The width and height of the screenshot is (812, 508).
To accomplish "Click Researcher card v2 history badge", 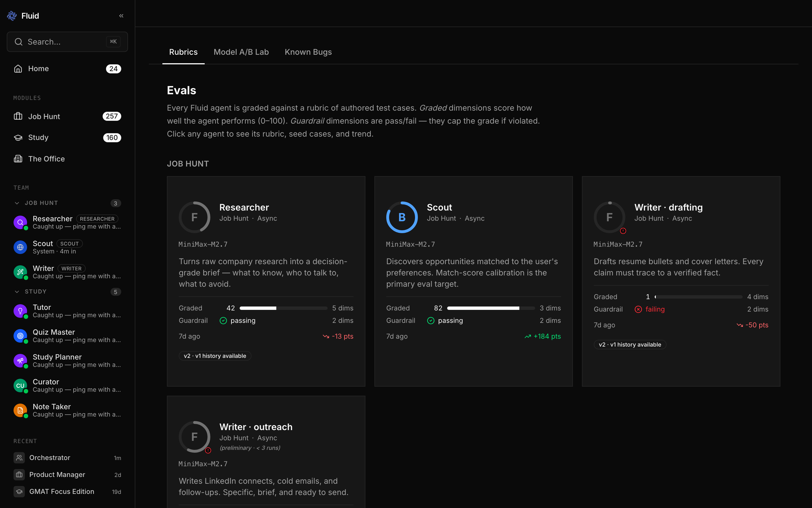I will pyautogui.click(x=215, y=356).
